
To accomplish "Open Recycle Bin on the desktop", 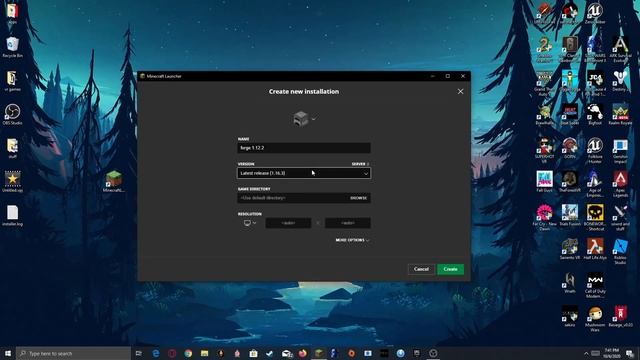I will pyautogui.click(x=13, y=47).
